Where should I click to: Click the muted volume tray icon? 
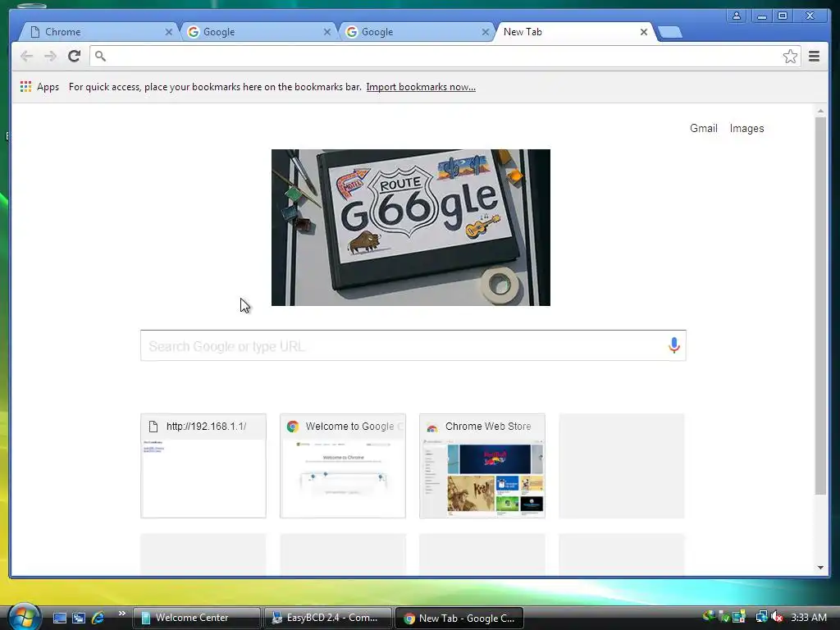(777, 617)
